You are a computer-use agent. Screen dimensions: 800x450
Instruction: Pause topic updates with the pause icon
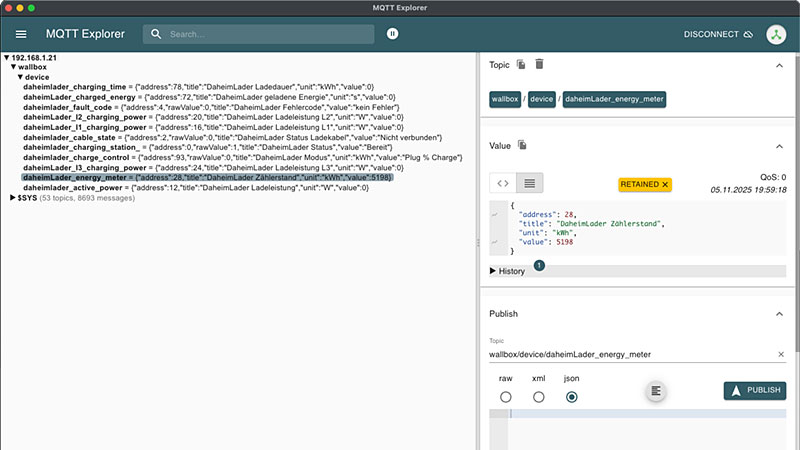[x=393, y=34]
